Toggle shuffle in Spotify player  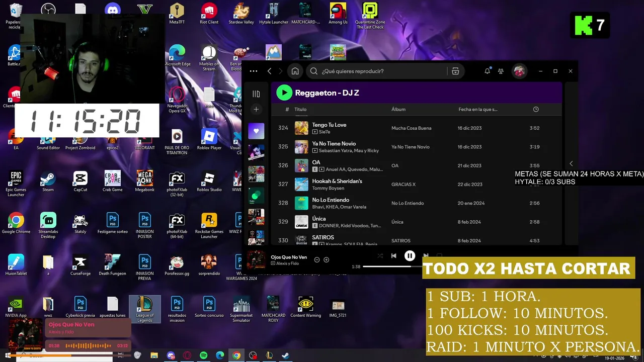click(380, 256)
